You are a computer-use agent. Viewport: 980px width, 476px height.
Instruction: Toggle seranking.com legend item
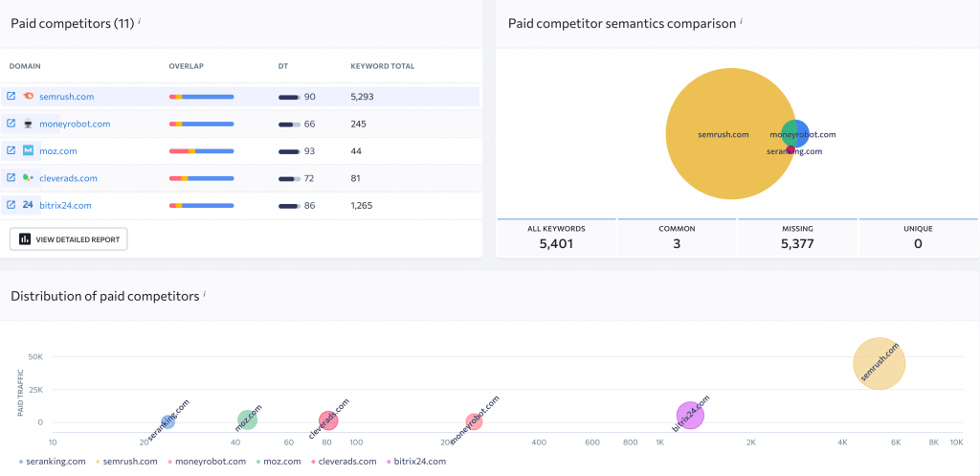53,462
